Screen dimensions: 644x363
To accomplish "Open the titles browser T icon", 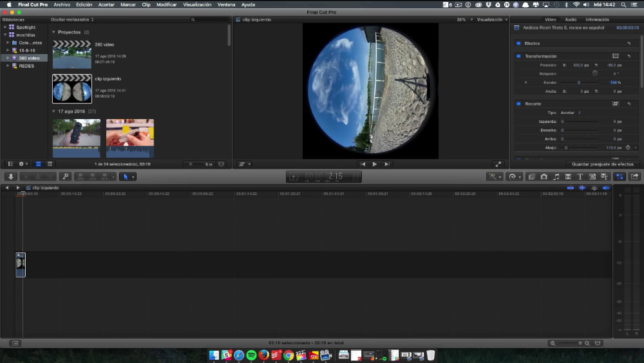I will pos(580,176).
